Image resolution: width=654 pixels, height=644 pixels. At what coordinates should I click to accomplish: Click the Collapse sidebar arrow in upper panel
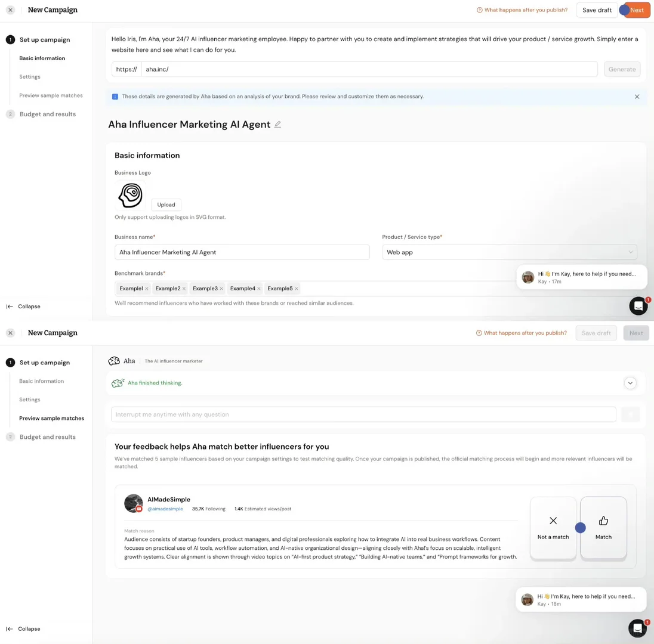click(23, 306)
